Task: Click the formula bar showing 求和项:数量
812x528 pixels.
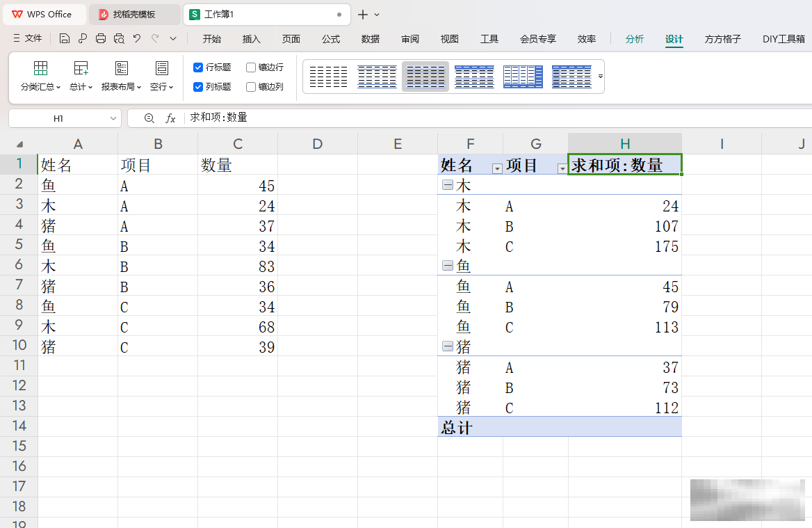Action: pos(497,118)
